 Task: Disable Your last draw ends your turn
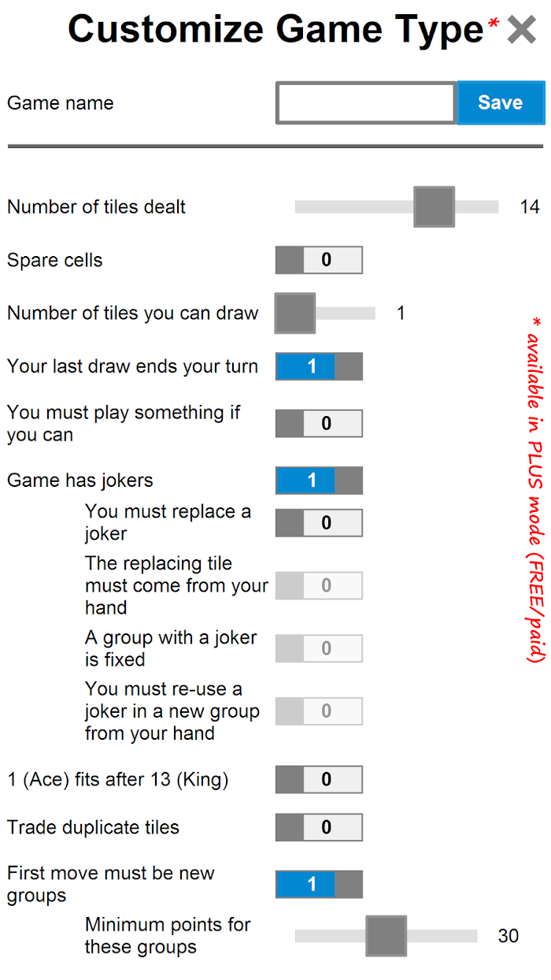(x=319, y=366)
